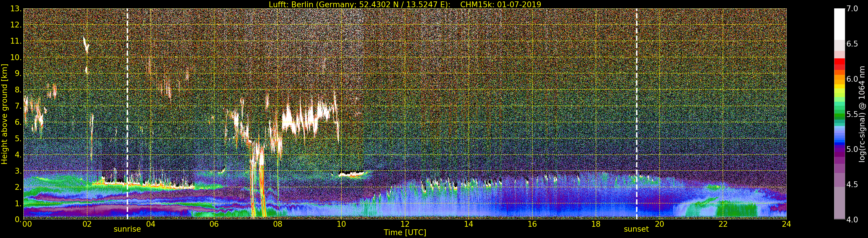This screenshot has height=238, width=868.
Task: Click the white dashed sunset line
Action: 637,114
